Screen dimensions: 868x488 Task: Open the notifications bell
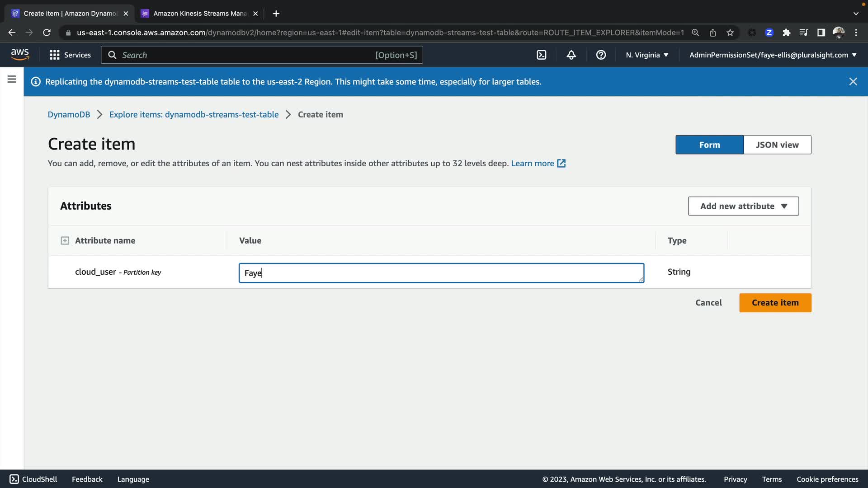(571, 55)
